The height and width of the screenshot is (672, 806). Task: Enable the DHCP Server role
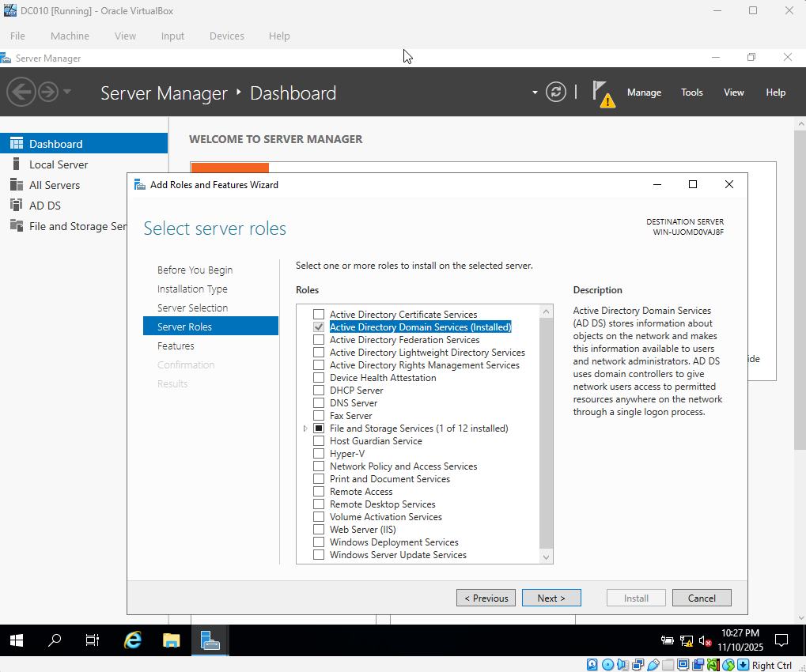pyautogui.click(x=319, y=390)
